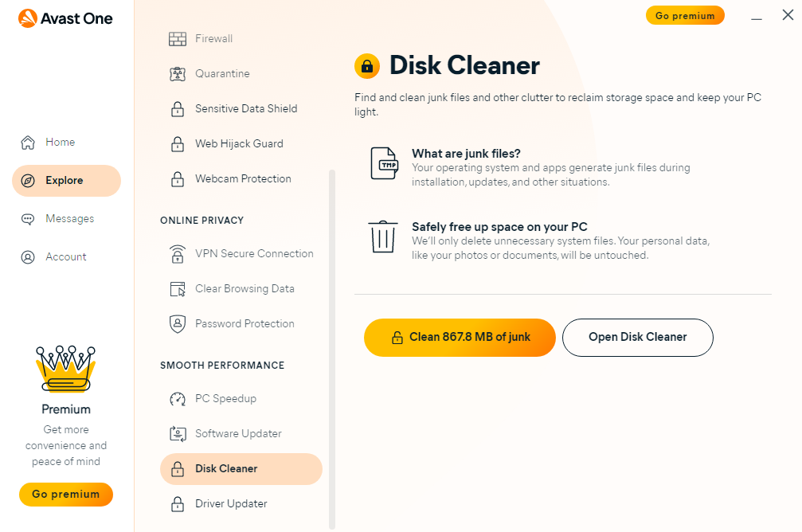802x532 pixels.
Task: Click the 'What are junk files?' heading
Action: (466, 154)
